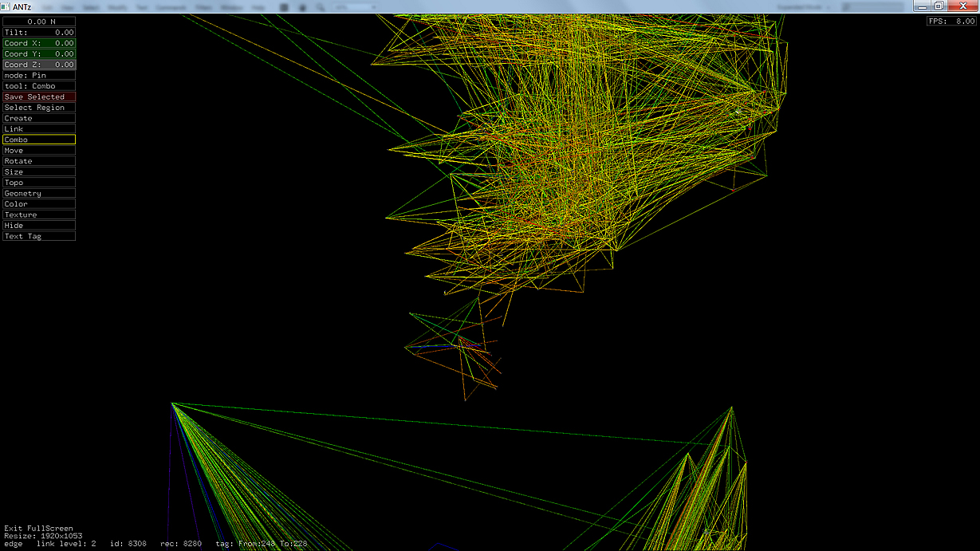Click the Coord X value field
Screen dimensions: 980x551
[x=39, y=43]
